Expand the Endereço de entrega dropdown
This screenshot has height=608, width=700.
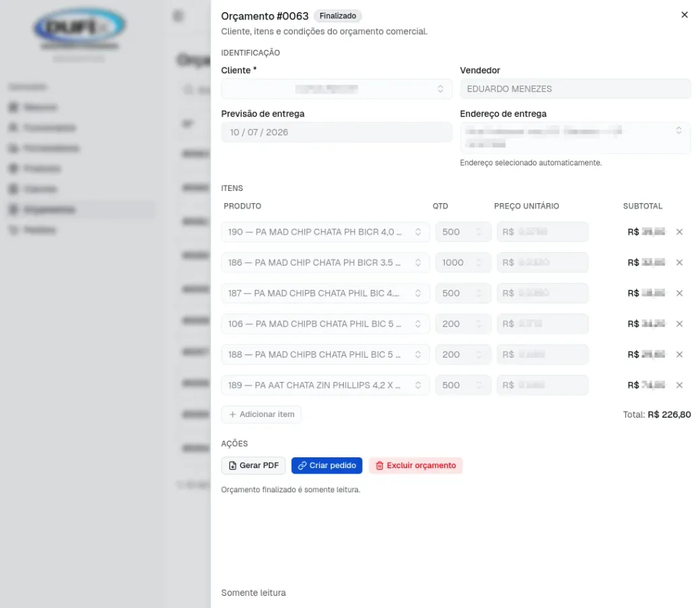point(575,137)
